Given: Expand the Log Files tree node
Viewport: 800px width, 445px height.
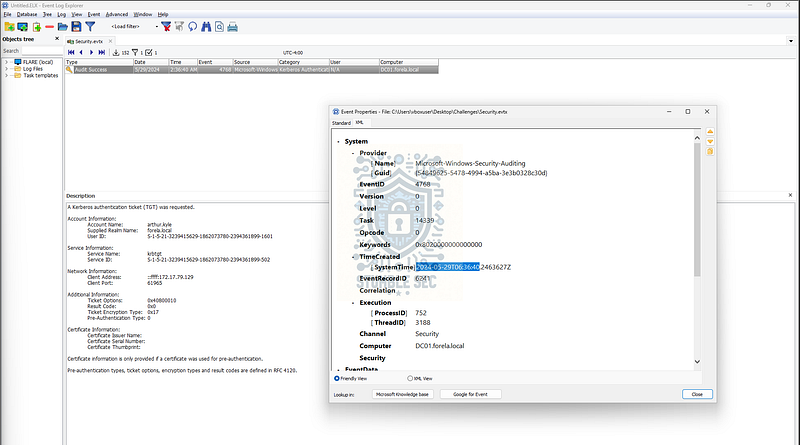Looking at the screenshot, I should (7, 69).
